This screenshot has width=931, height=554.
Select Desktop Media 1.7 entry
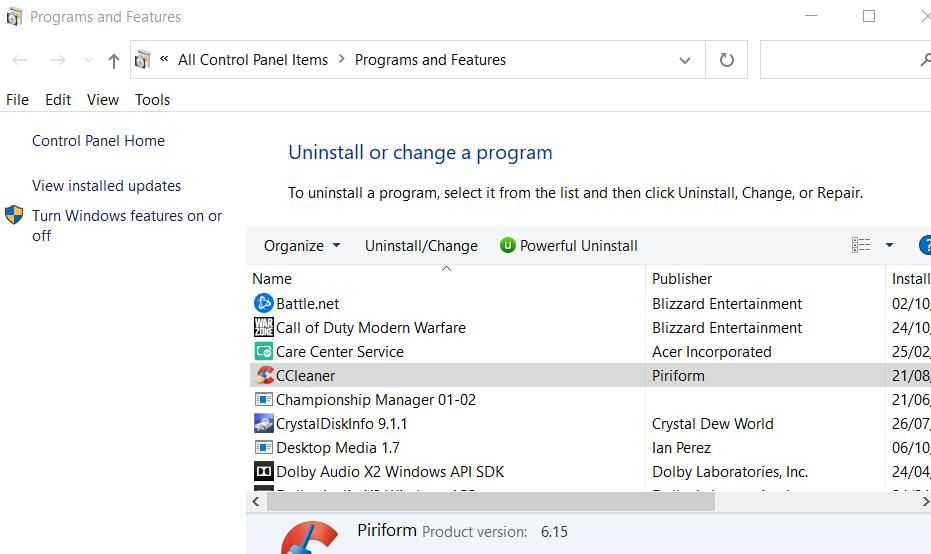point(338,448)
